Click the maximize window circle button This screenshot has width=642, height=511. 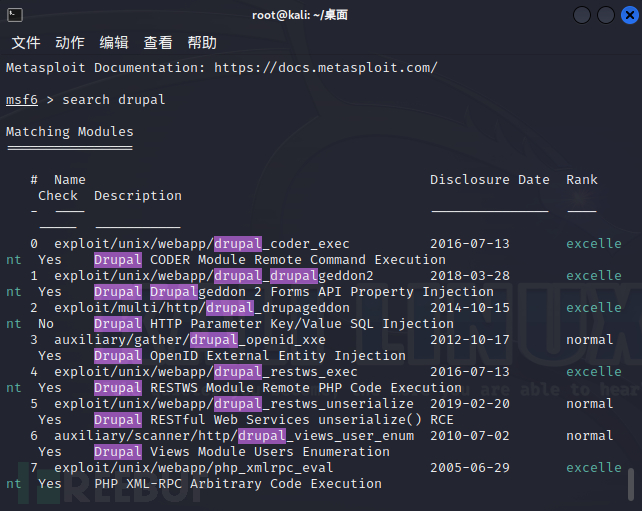pyautogui.click(x=606, y=16)
